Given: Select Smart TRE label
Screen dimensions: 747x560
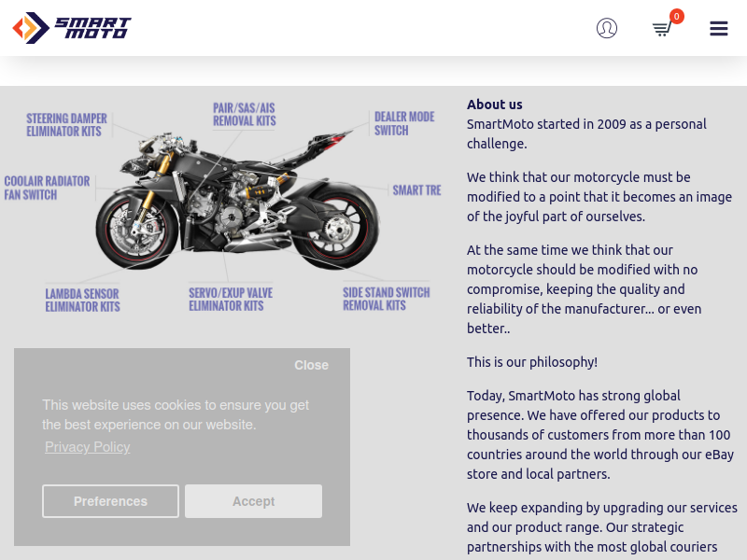Looking at the screenshot, I should point(416,190).
